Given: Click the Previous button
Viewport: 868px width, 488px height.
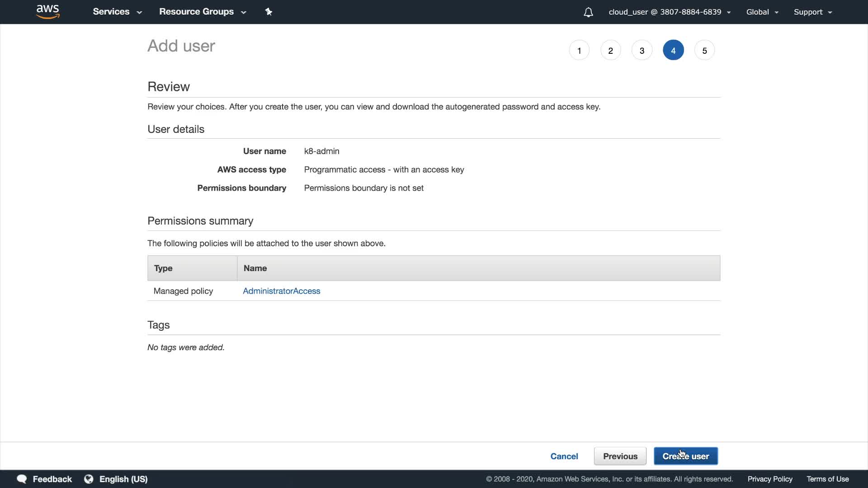Looking at the screenshot, I should pos(620,456).
